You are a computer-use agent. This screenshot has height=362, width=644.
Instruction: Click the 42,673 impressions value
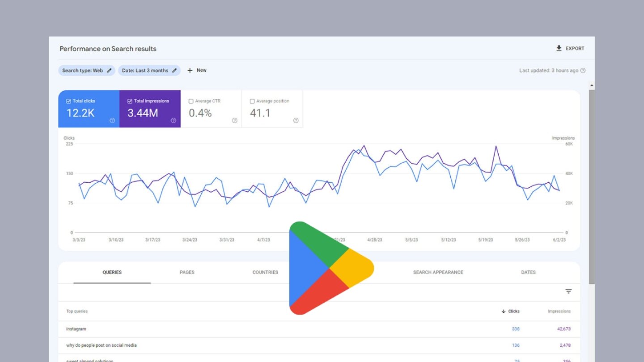tap(563, 329)
